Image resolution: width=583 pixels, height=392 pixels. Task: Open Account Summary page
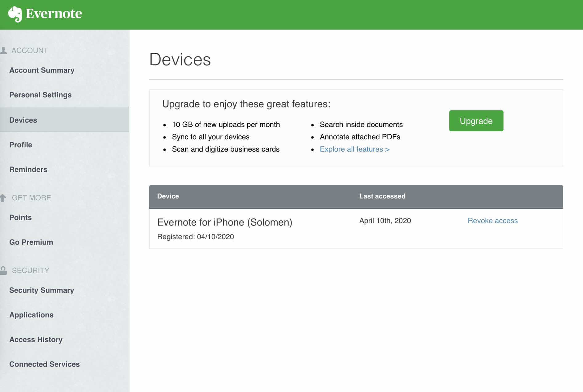click(x=42, y=70)
